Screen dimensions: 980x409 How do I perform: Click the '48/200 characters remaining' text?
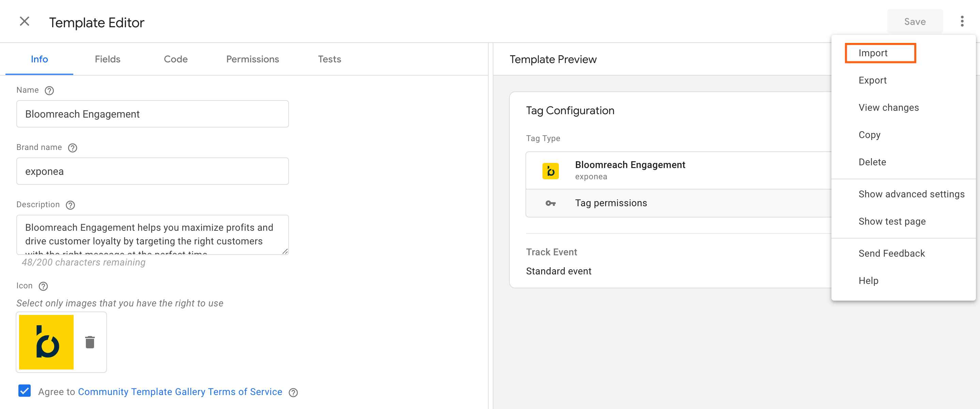[83, 262]
